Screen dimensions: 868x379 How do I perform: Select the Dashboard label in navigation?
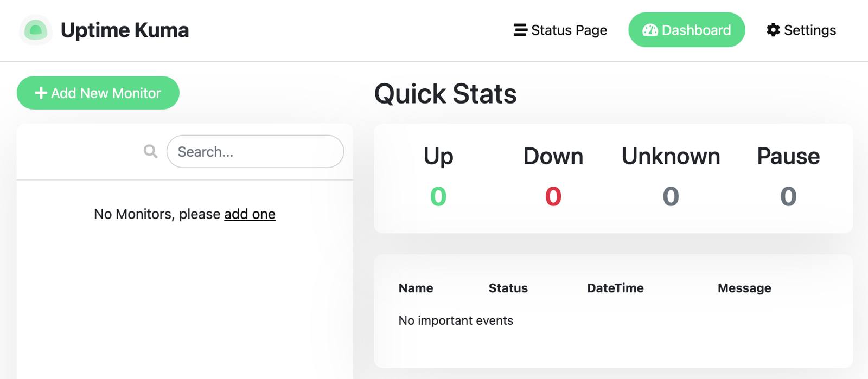[x=696, y=30]
